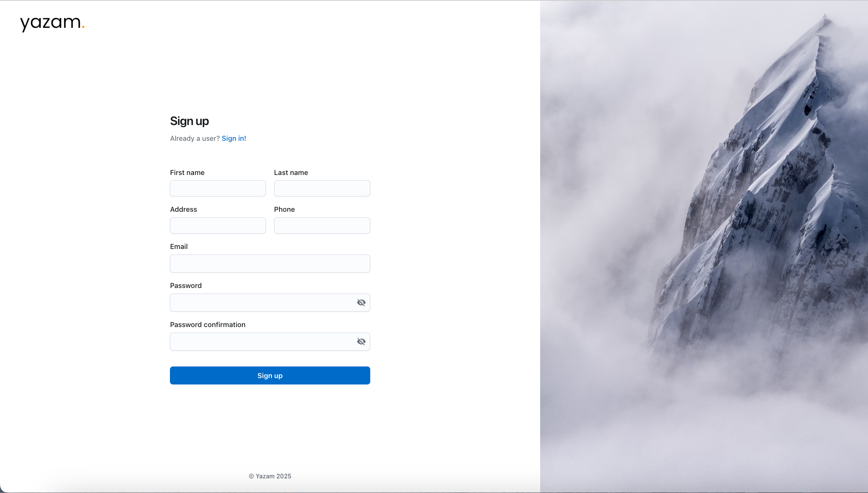The width and height of the screenshot is (868, 493).
Task: Open the Sign in! link
Action: point(234,139)
